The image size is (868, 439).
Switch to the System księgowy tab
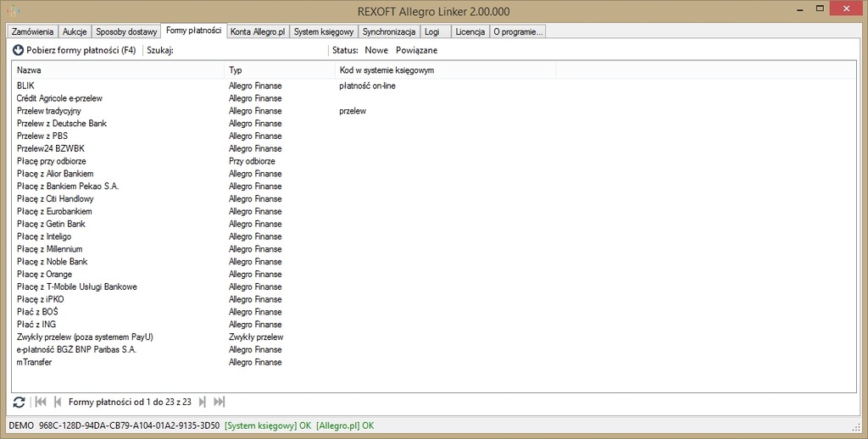[323, 31]
